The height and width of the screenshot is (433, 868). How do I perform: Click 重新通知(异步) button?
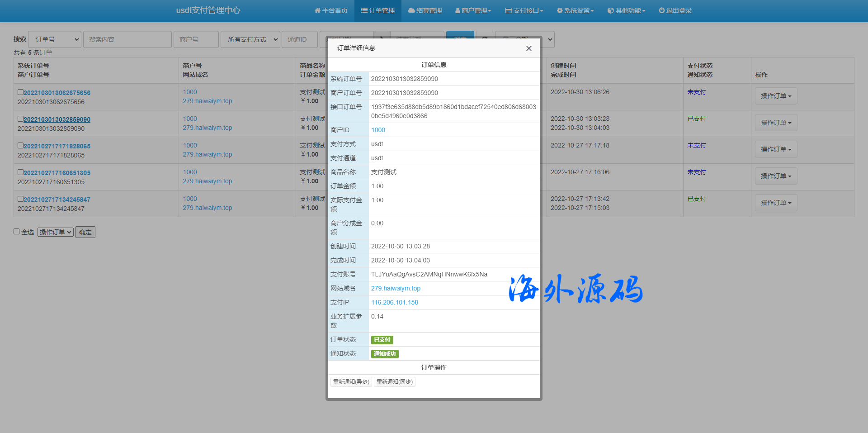(351, 382)
